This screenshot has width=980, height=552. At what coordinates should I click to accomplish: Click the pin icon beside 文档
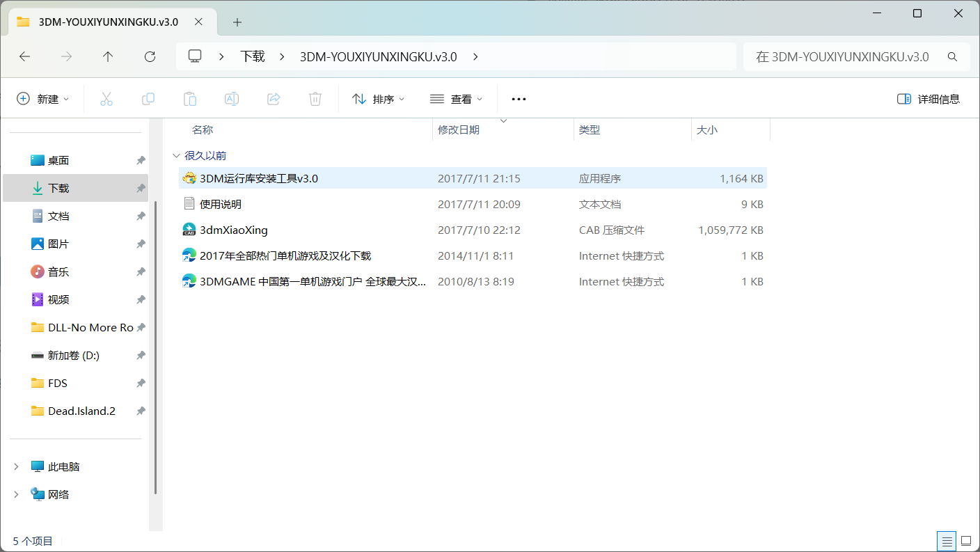tap(141, 216)
